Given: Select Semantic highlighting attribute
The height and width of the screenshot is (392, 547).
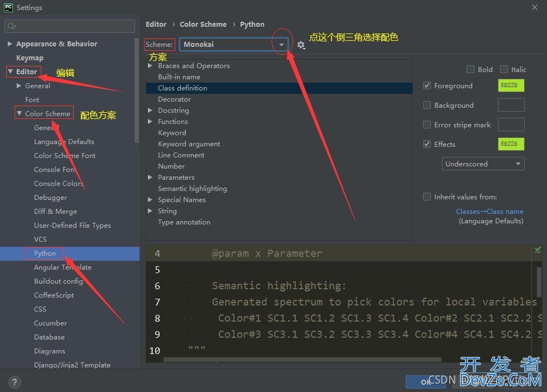Looking at the screenshot, I should (192, 189).
